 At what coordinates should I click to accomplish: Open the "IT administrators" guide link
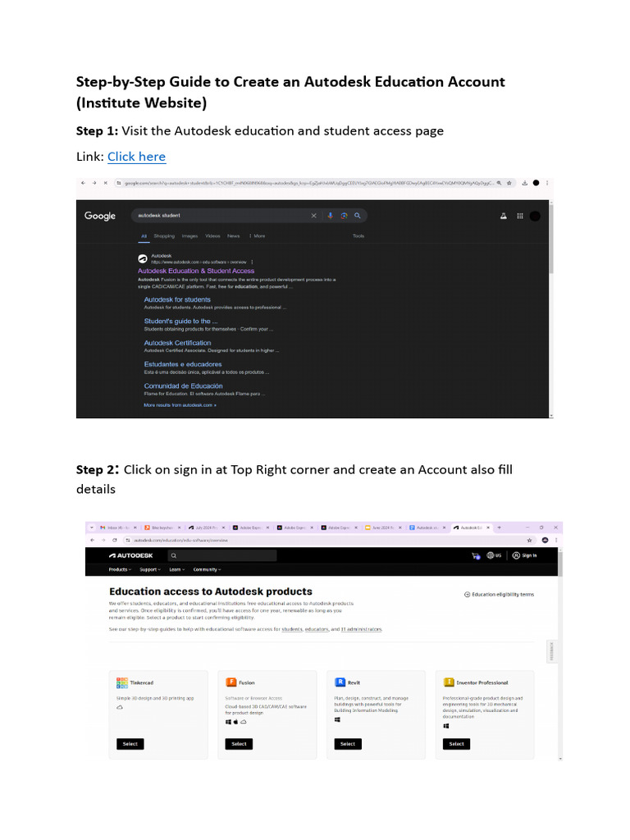click(361, 629)
